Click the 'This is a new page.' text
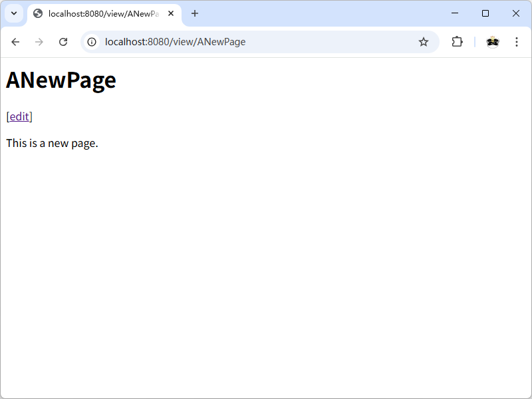This screenshot has height=399, width=532. click(x=52, y=143)
